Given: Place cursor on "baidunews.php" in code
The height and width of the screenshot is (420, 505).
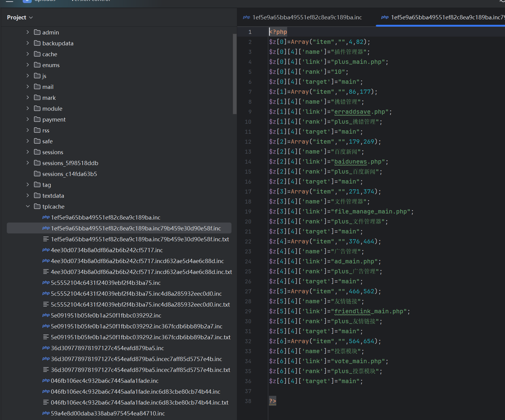Looking at the screenshot, I should pyautogui.click(x=359, y=161).
